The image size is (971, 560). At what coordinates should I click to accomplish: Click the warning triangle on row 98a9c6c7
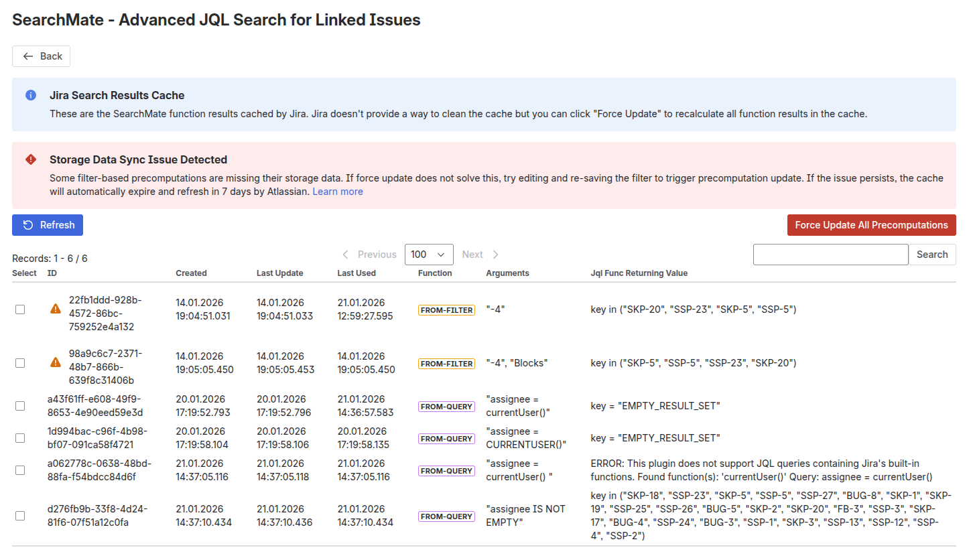coord(56,362)
